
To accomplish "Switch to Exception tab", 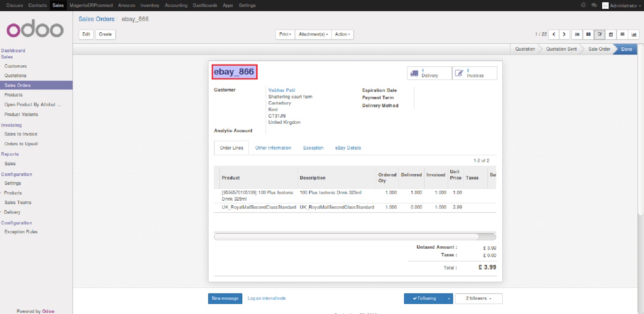I will 313,148.
